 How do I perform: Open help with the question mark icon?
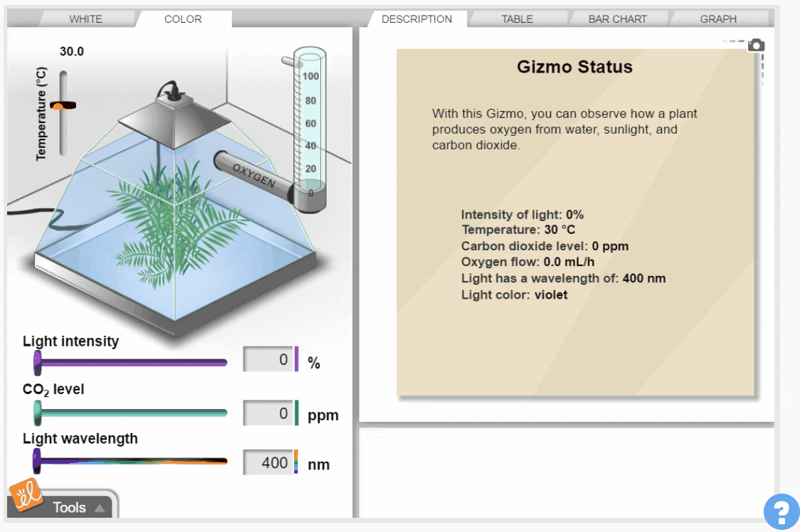point(781,511)
